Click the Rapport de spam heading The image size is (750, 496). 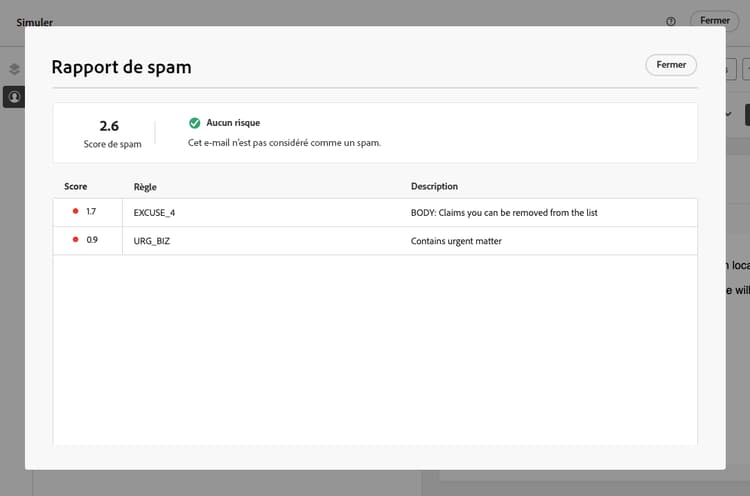121,67
